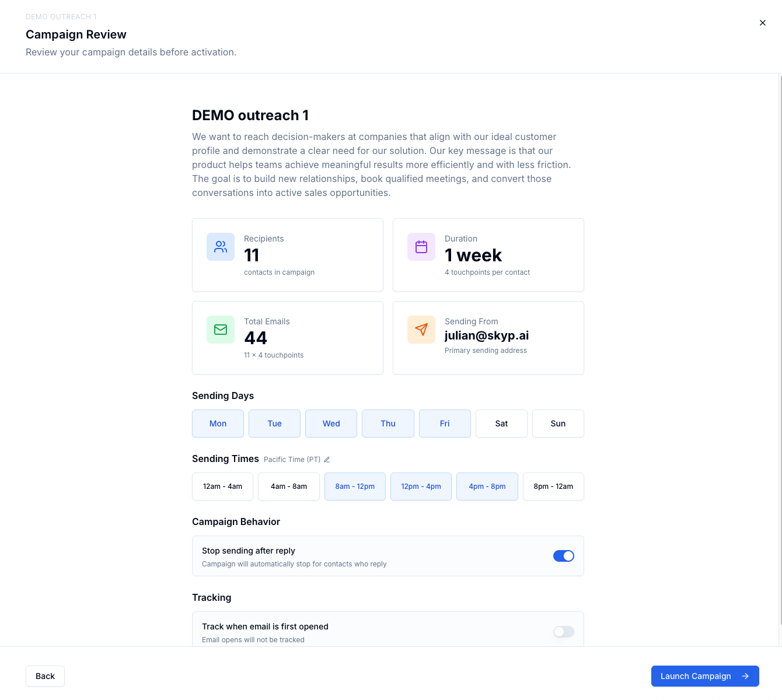Click the Sending From paper-plane icon
782x700 pixels.
(x=421, y=330)
